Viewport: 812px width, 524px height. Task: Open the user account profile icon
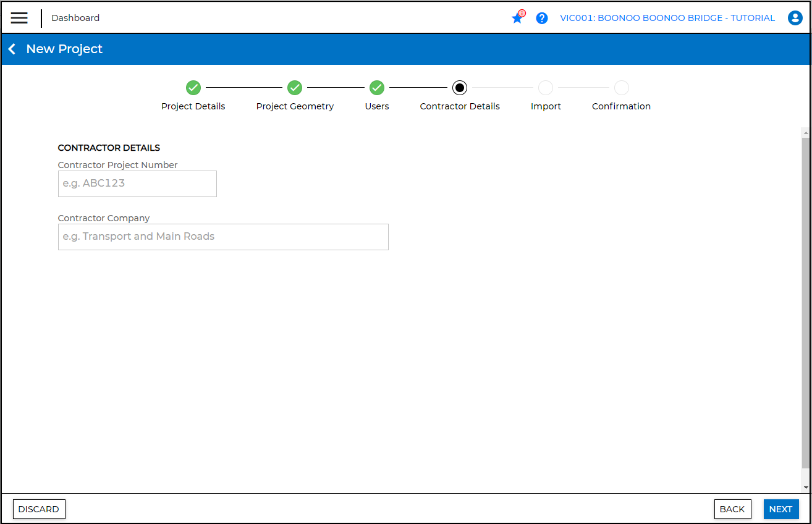[x=795, y=18]
